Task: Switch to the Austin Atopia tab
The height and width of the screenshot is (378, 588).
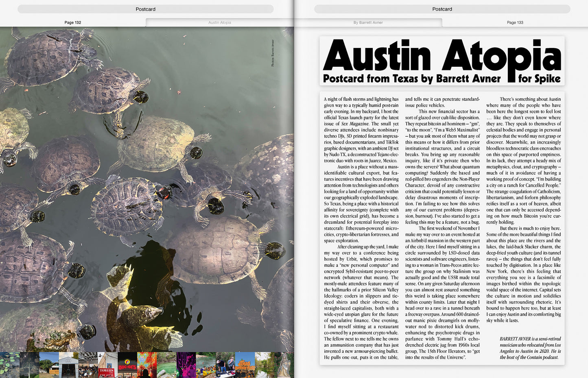Action: pyautogui.click(x=220, y=22)
